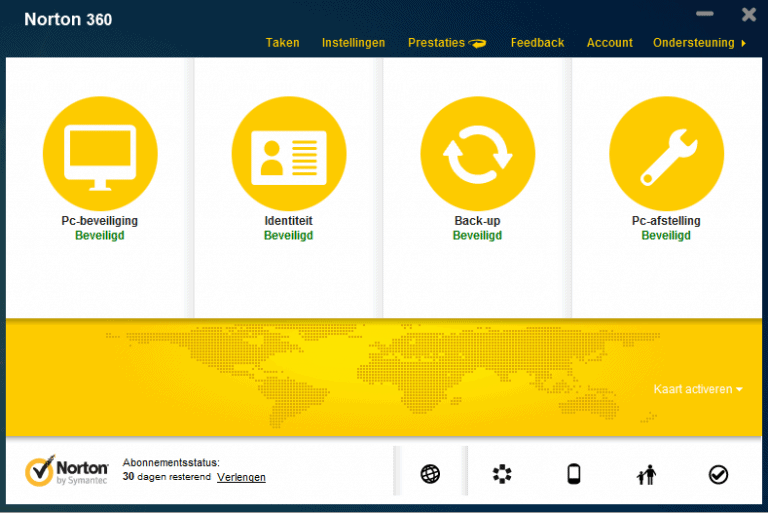Click the dotted world map
This screenshot has width=768, height=513.
click(x=382, y=376)
